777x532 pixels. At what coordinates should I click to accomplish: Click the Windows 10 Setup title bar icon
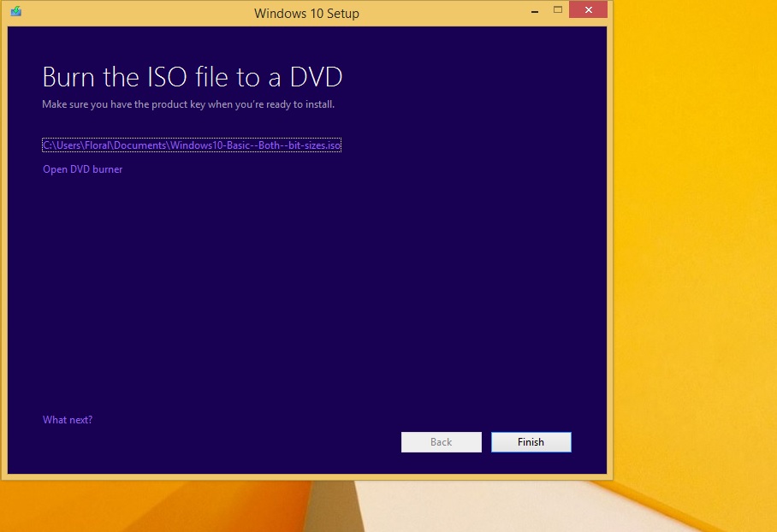(x=16, y=11)
